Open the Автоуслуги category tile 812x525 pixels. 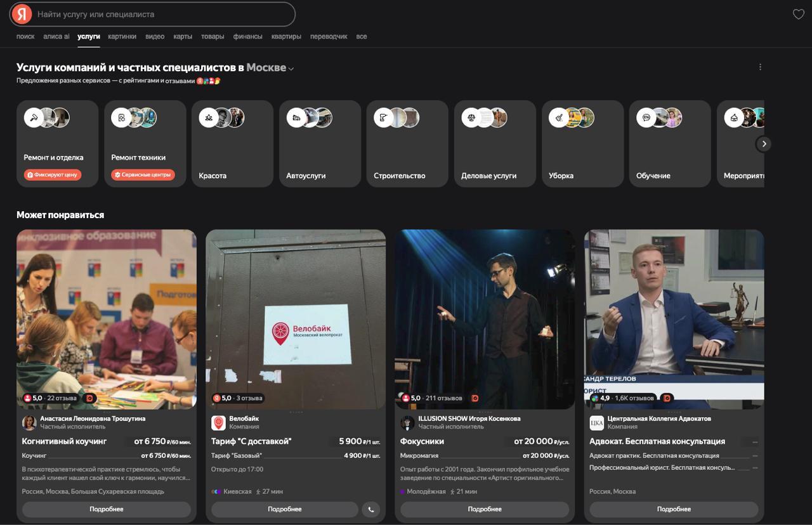(x=319, y=143)
